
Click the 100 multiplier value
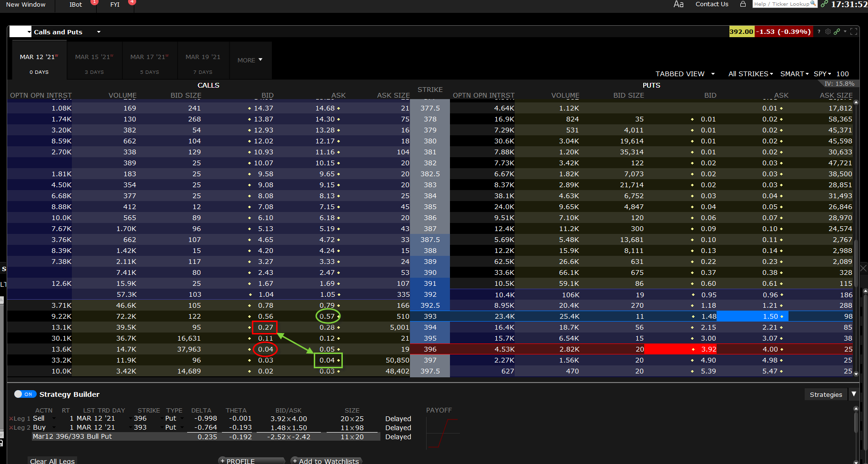click(842, 74)
